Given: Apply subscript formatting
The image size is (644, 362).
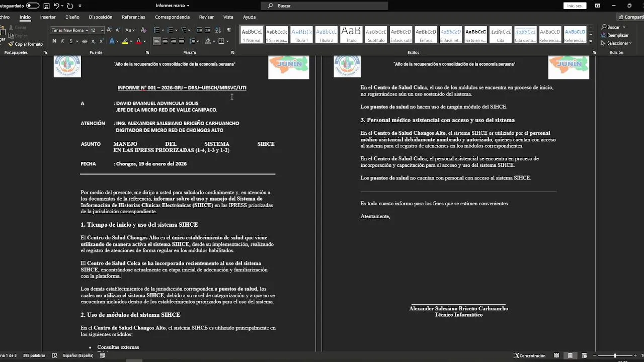Looking at the screenshot, I should tap(93, 41).
